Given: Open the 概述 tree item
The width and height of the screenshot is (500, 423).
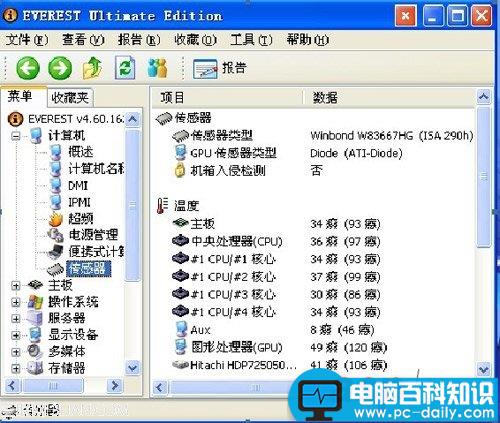Looking at the screenshot, I should (x=81, y=152).
